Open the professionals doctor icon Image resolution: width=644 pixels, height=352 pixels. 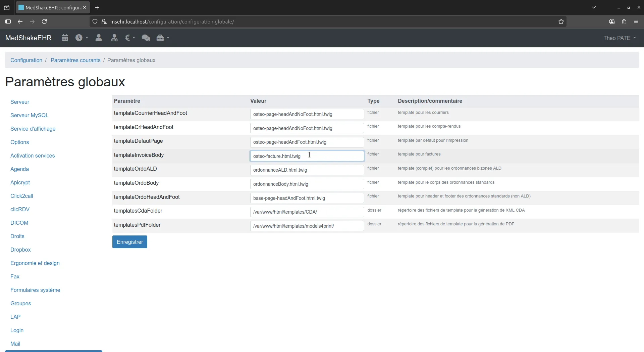click(x=114, y=38)
